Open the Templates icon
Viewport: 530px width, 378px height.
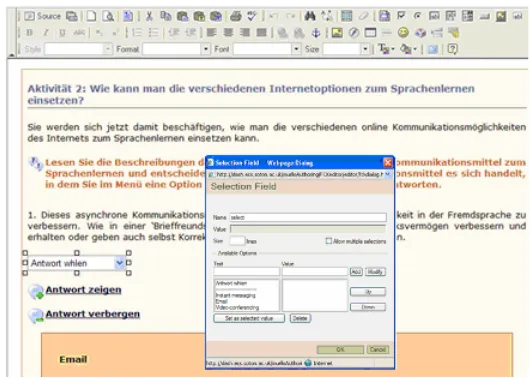click(x=128, y=16)
